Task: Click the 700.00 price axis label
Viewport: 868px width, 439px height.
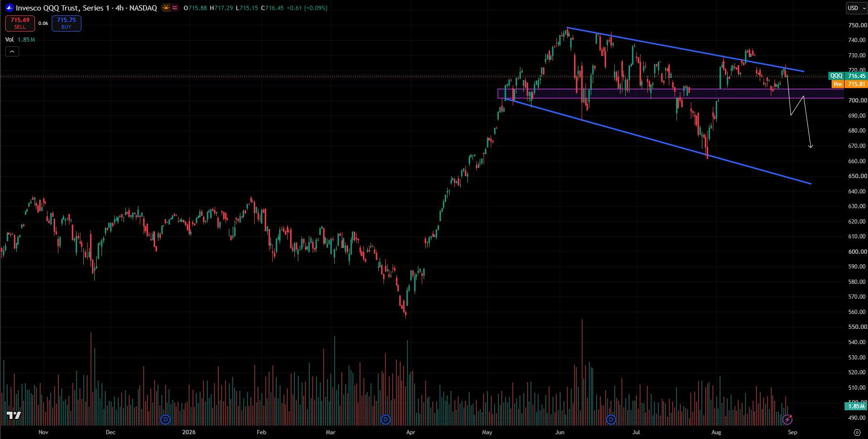Action: (857, 101)
